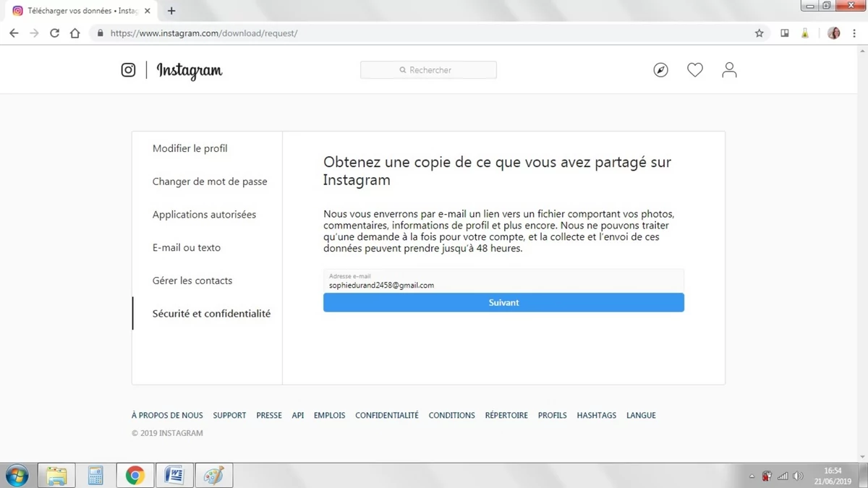Go forward to the next page
The height and width of the screenshot is (488, 868).
(x=34, y=33)
